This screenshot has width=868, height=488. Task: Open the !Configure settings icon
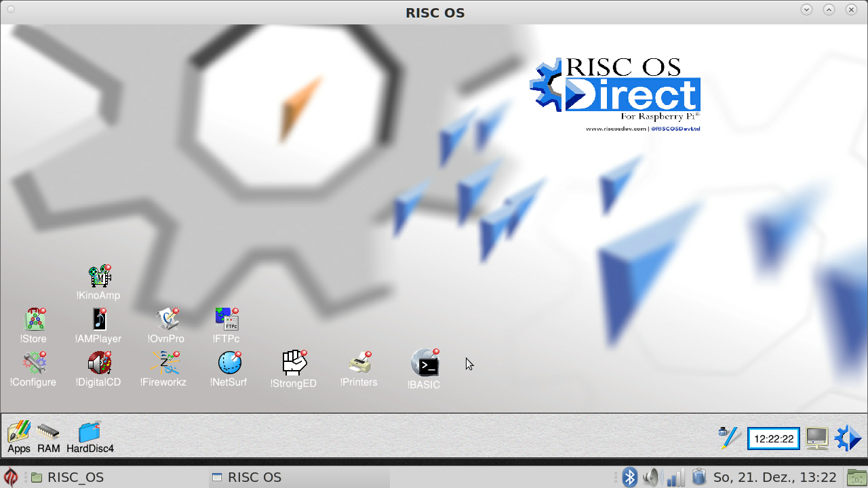pos(34,363)
